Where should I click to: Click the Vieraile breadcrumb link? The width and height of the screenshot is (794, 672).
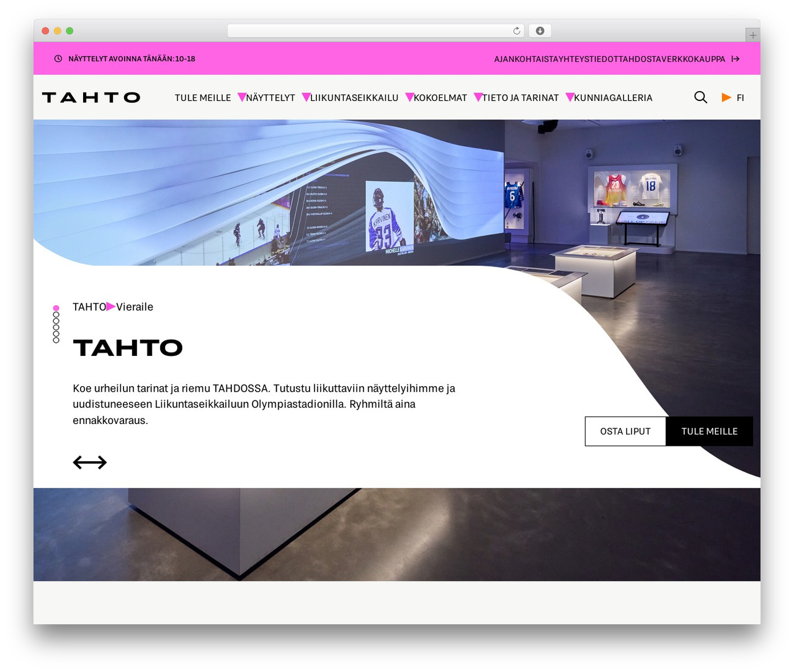point(135,307)
